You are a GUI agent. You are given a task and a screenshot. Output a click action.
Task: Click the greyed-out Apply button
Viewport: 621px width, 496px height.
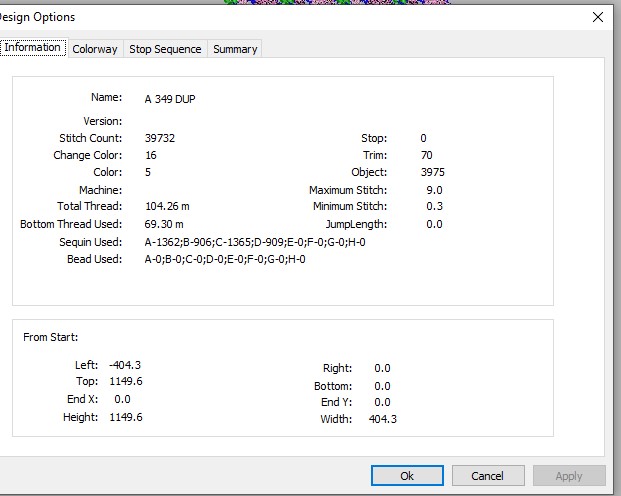(x=569, y=475)
